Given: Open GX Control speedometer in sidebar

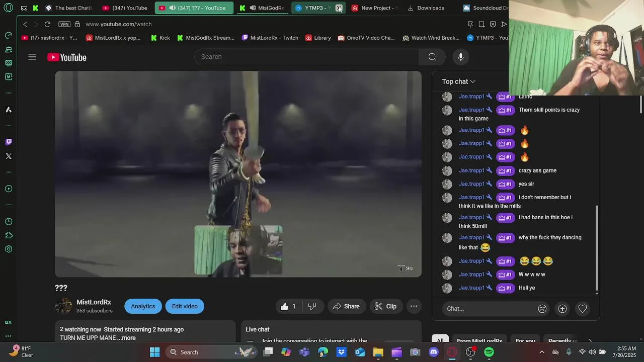Looking at the screenshot, I should (9, 35).
